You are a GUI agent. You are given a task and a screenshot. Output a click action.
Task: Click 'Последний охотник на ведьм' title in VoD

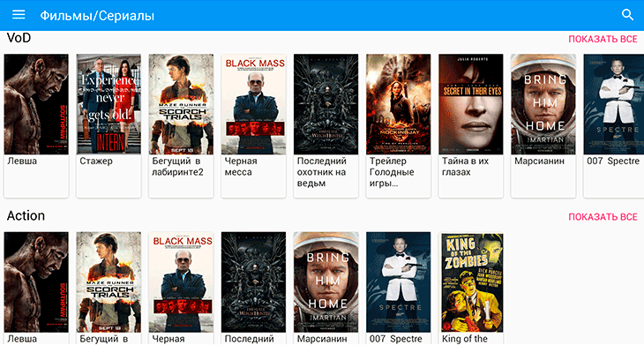coord(322,172)
